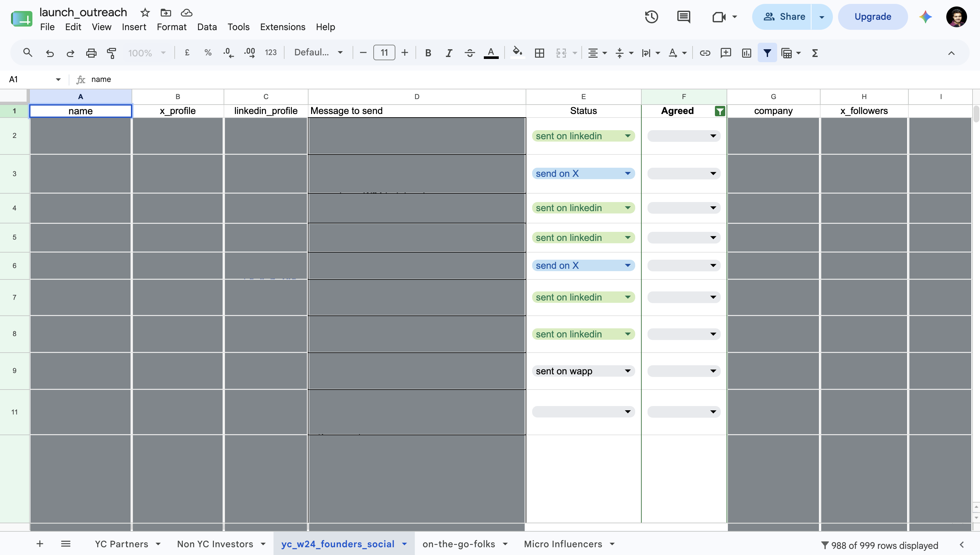Click the print icon
Viewport: 980px width, 555px height.
coord(91,53)
